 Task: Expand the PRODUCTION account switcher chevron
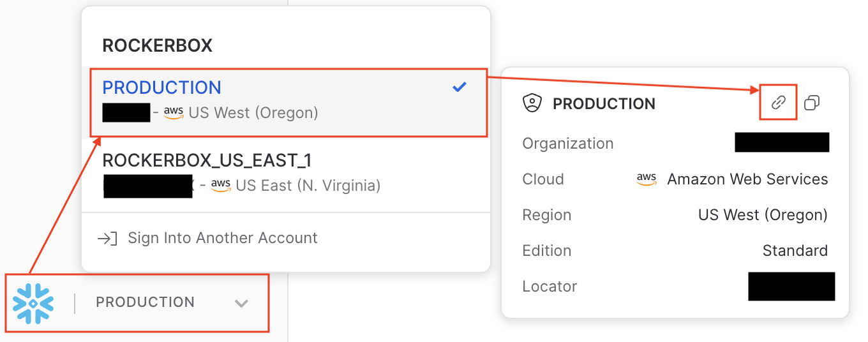pos(241,303)
